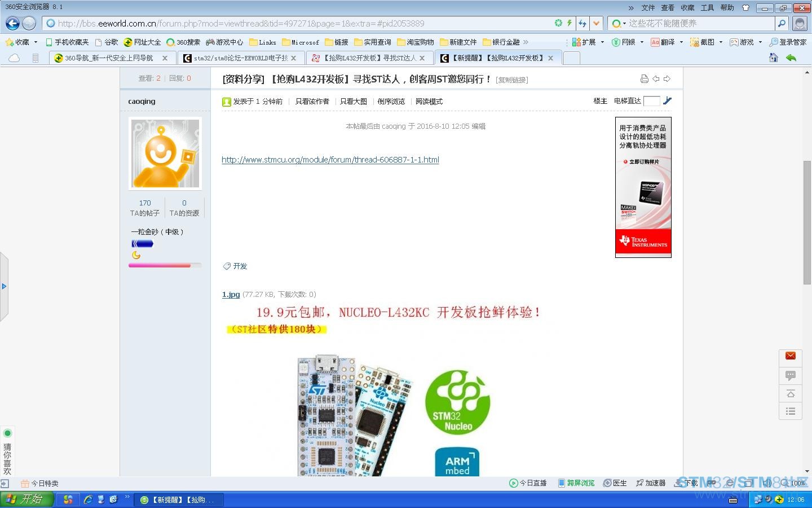Click 加速器 accelerator in status bar
812x508 pixels.
click(x=651, y=483)
